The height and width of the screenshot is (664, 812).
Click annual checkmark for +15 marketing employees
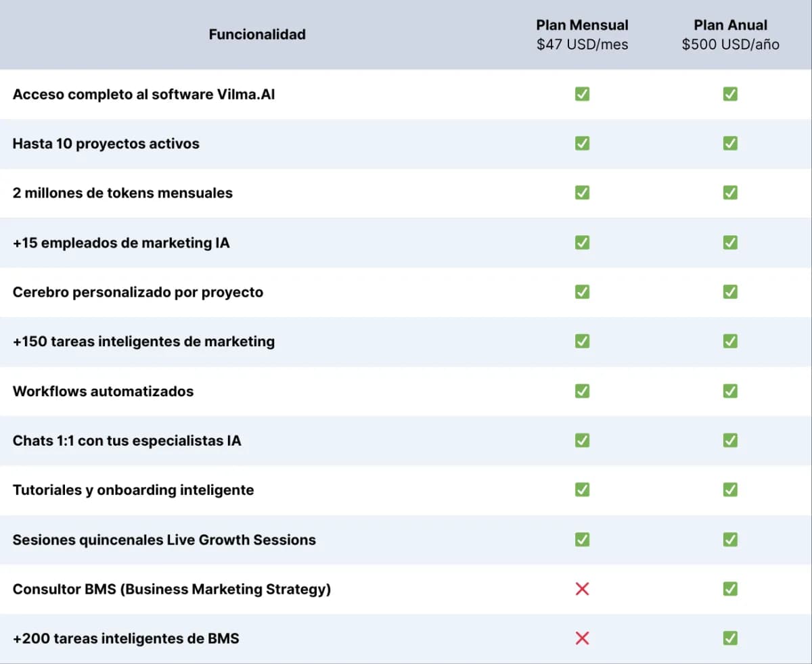coord(730,242)
